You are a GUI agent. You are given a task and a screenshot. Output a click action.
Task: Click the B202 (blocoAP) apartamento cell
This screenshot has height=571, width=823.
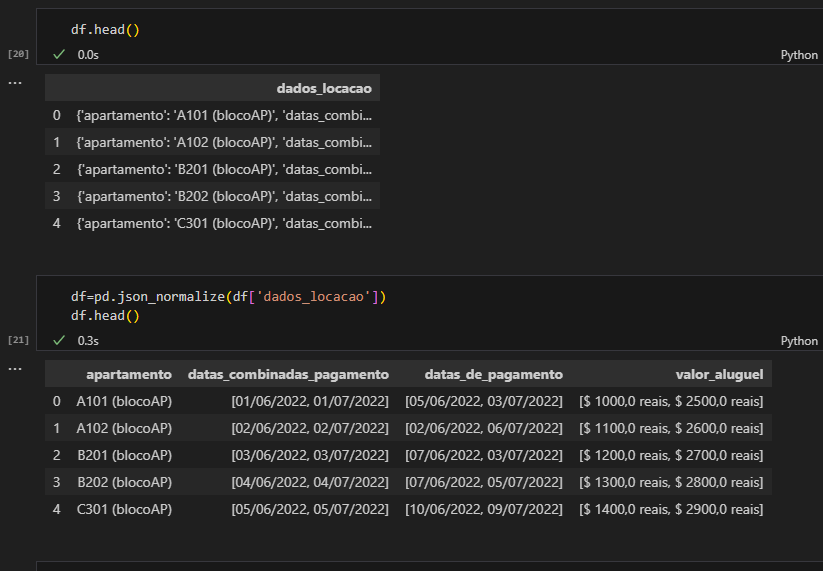124,482
